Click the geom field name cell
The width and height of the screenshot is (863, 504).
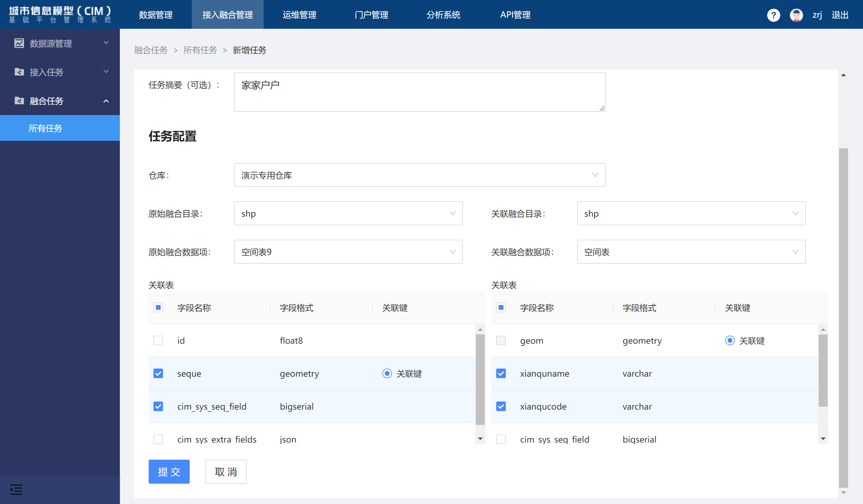pyautogui.click(x=532, y=341)
